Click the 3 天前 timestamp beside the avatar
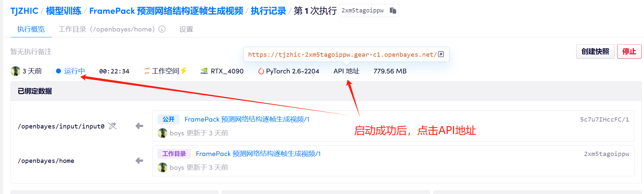This screenshot has height=194, width=644. [32, 71]
